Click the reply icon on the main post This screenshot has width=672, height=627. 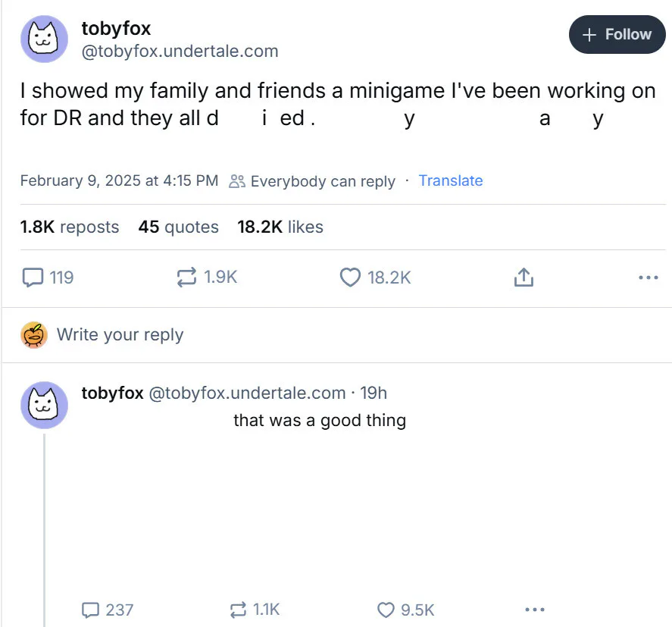pos(33,277)
